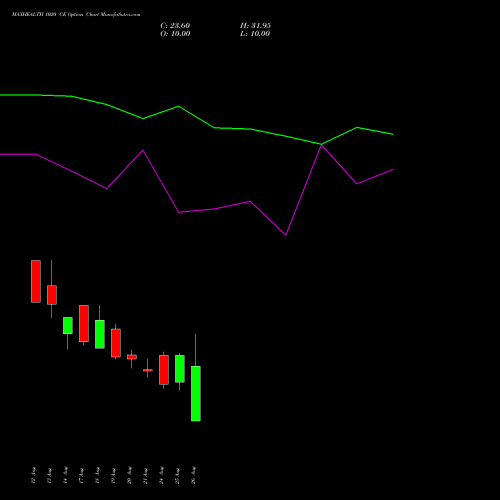Click the low value "L: 10.00"
This screenshot has height=500, width=500.
pyautogui.click(x=255, y=34)
